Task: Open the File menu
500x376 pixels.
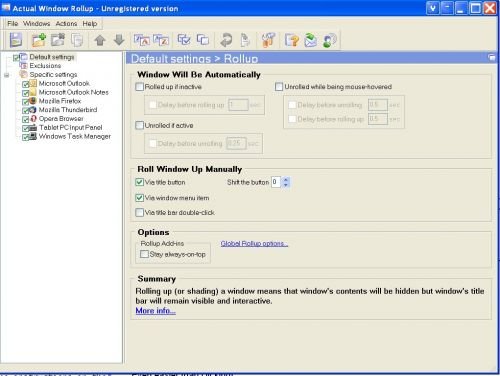Action: point(13,23)
